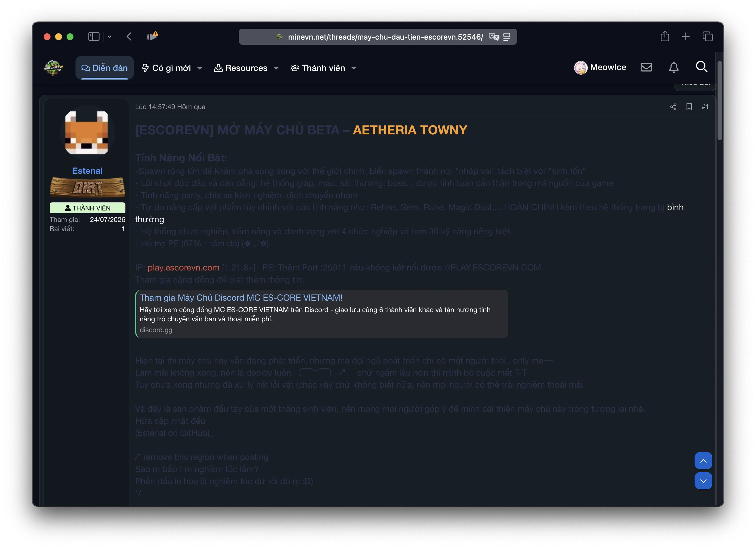Click the Meowlce avatar picture
The width and height of the screenshot is (756, 549).
pyautogui.click(x=581, y=68)
